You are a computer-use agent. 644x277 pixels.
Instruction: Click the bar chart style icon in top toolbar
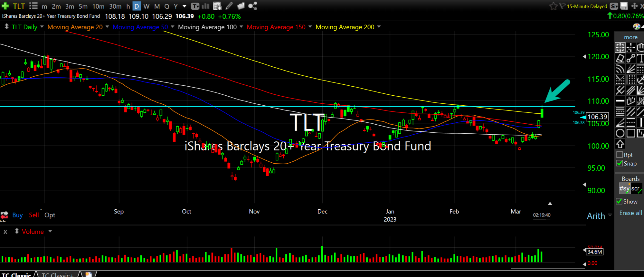tap(205, 6)
